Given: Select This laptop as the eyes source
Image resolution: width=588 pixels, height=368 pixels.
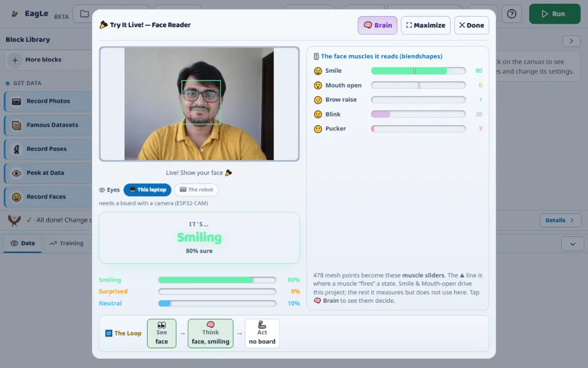Looking at the screenshot, I should 148,189.
